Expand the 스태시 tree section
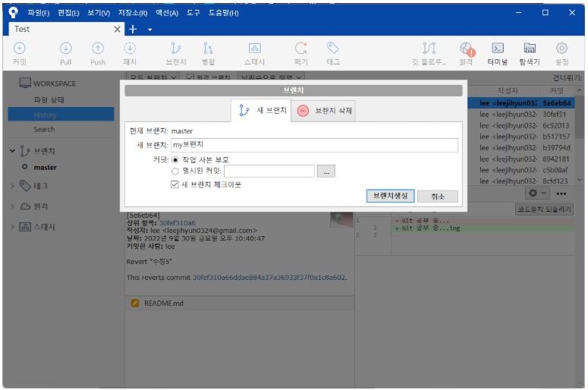 (12, 227)
